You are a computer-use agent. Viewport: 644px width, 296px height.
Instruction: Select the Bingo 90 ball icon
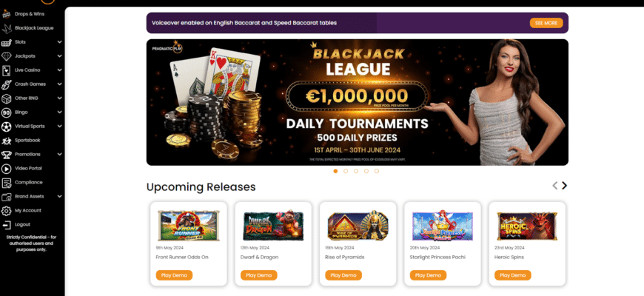click(x=6, y=112)
